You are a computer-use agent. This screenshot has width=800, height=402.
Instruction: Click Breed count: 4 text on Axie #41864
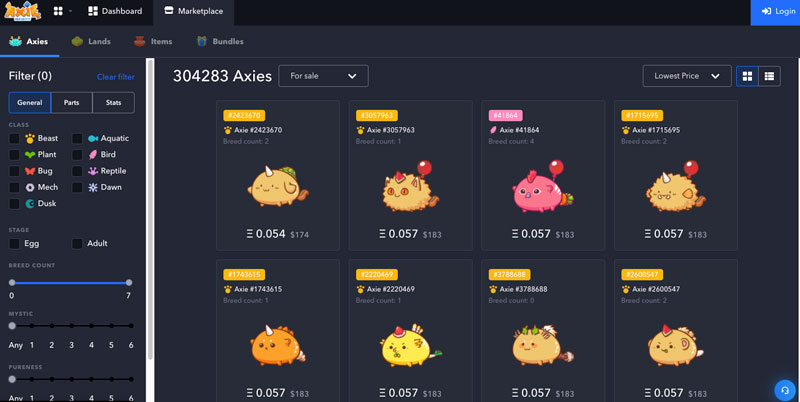(511, 141)
